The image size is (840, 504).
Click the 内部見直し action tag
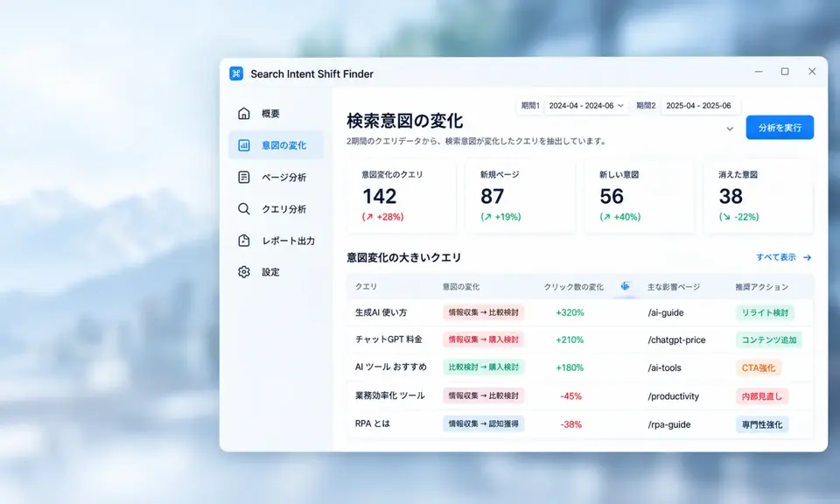762,396
